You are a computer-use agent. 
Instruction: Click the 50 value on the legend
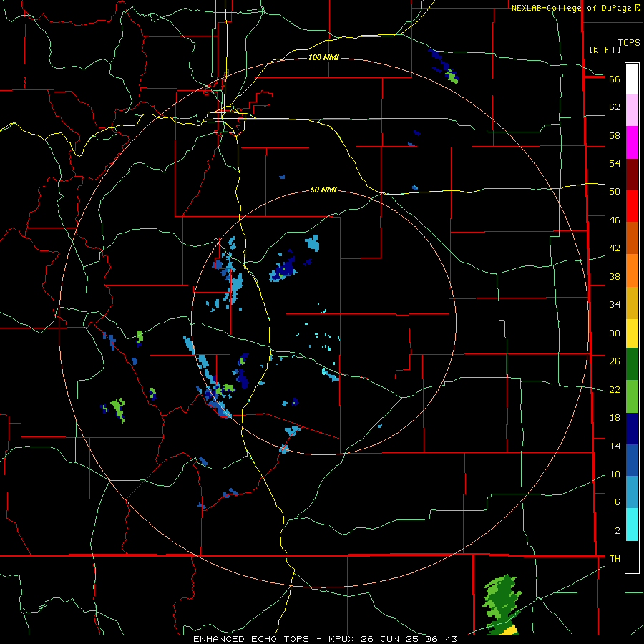point(615,192)
